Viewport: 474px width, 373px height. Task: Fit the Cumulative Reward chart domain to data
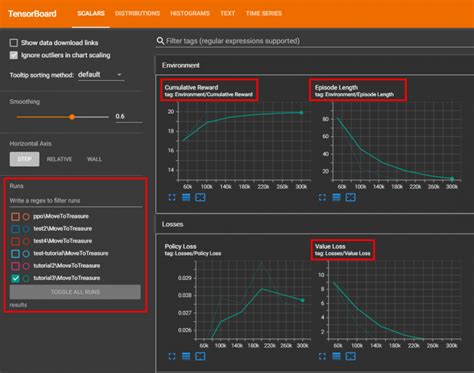tap(200, 197)
